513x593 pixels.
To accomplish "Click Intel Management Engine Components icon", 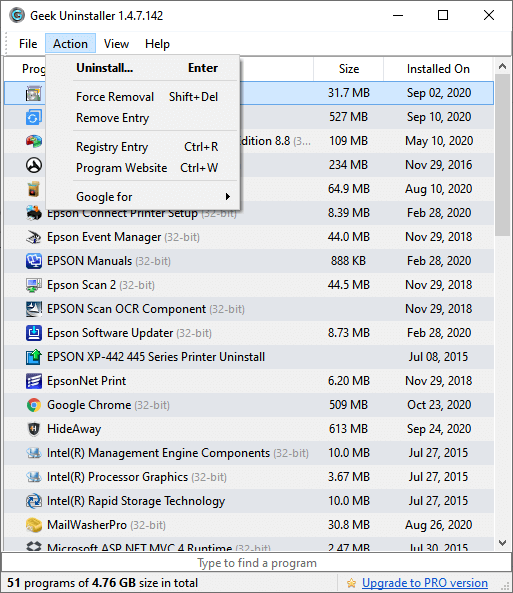I will (x=34, y=453).
